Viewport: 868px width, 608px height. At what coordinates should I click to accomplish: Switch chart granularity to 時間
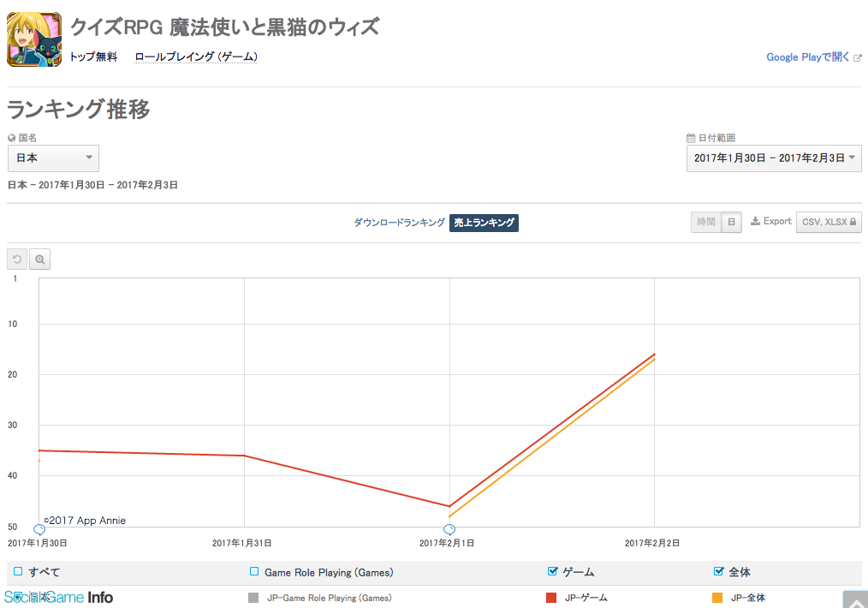click(x=706, y=222)
